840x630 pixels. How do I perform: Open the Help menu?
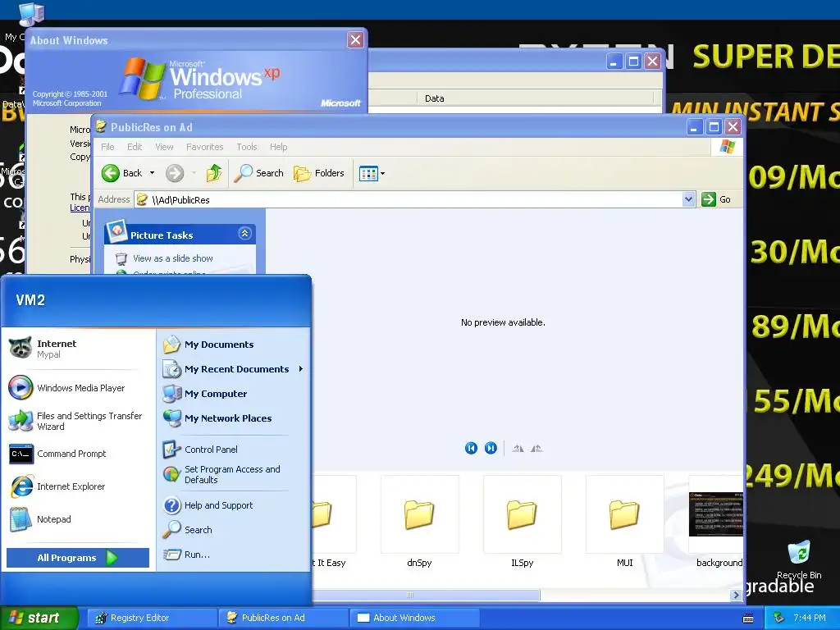click(x=279, y=147)
